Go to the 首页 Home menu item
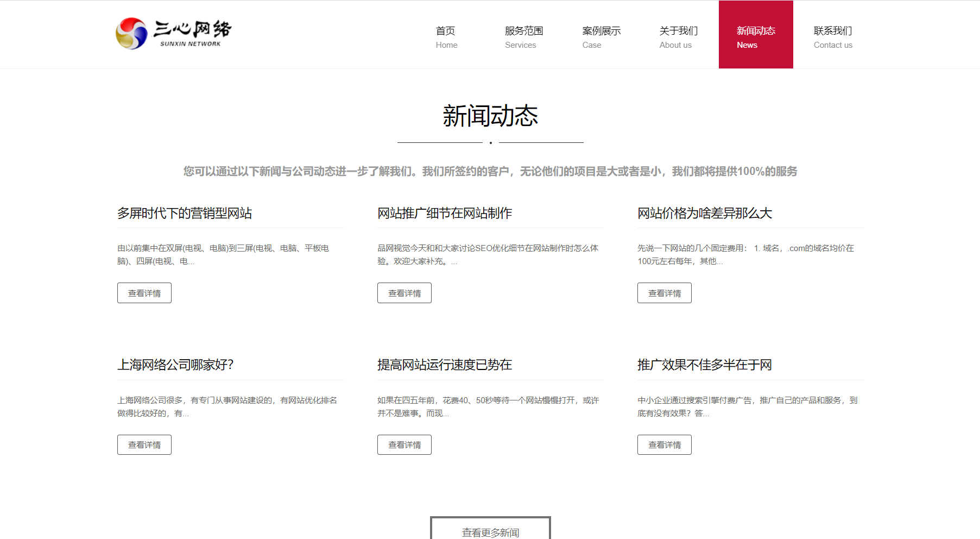This screenshot has width=980, height=539. tap(446, 37)
